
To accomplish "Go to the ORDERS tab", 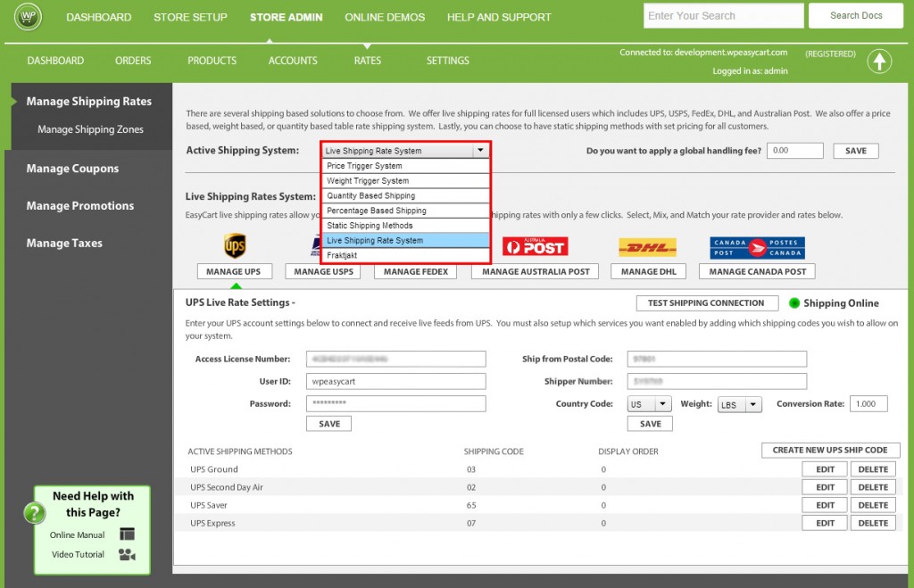I will tap(133, 61).
